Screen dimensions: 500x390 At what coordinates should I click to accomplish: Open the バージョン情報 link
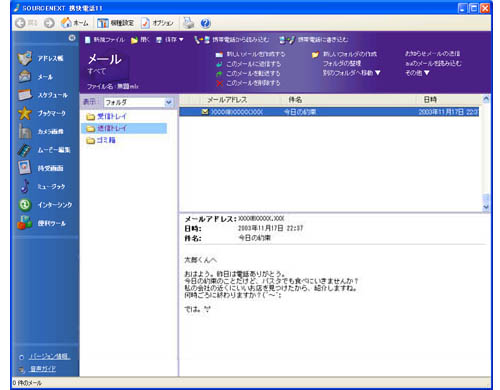click(49, 356)
